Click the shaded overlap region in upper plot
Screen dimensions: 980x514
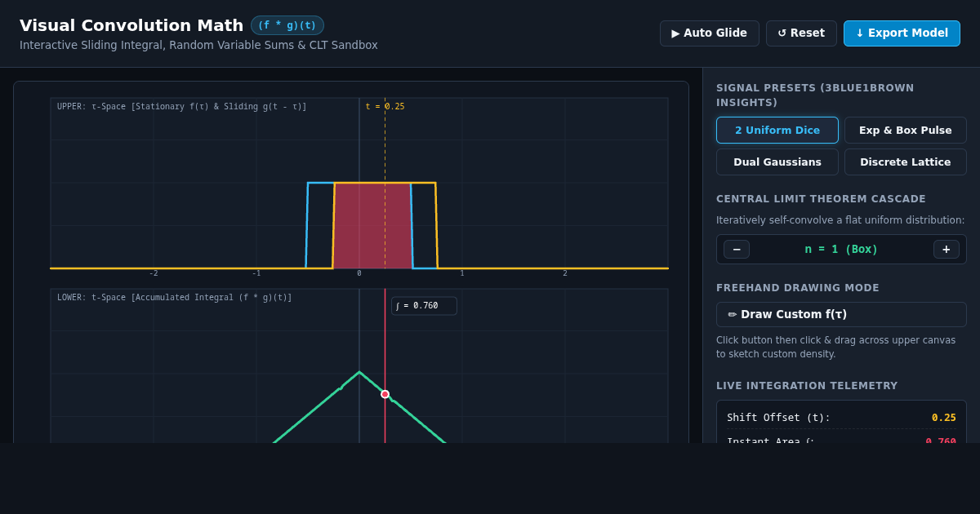372,225
